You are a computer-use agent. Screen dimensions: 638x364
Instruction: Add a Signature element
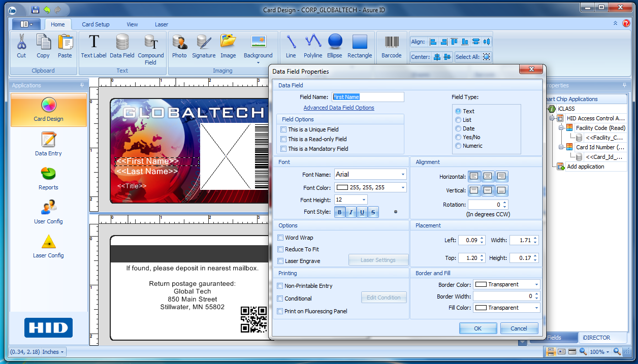(x=204, y=46)
